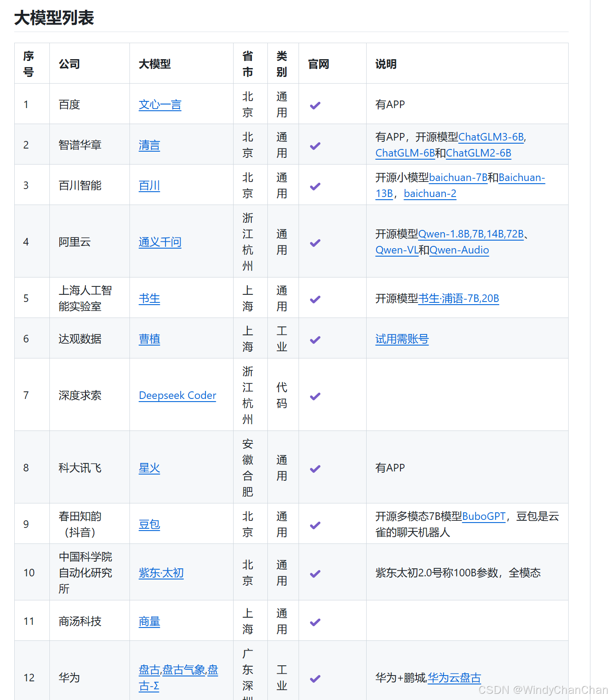Click the checkmark in the 达观数据 row

point(315,340)
